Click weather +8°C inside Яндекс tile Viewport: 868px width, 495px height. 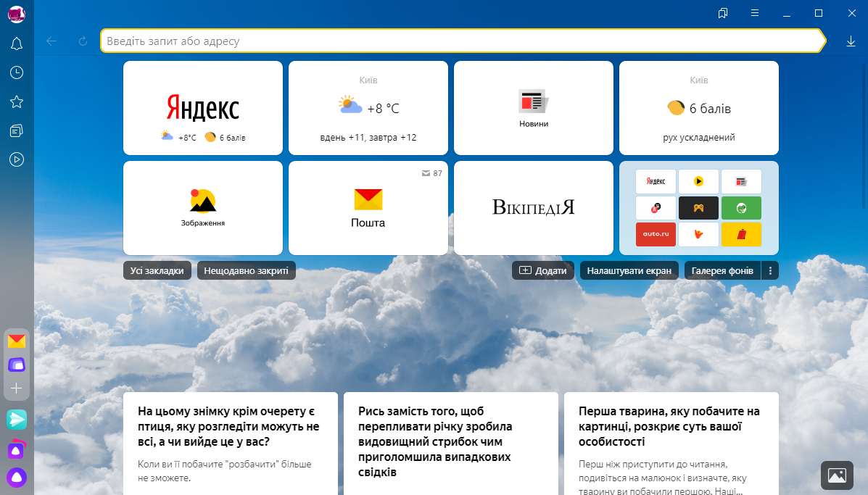pyautogui.click(x=178, y=136)
